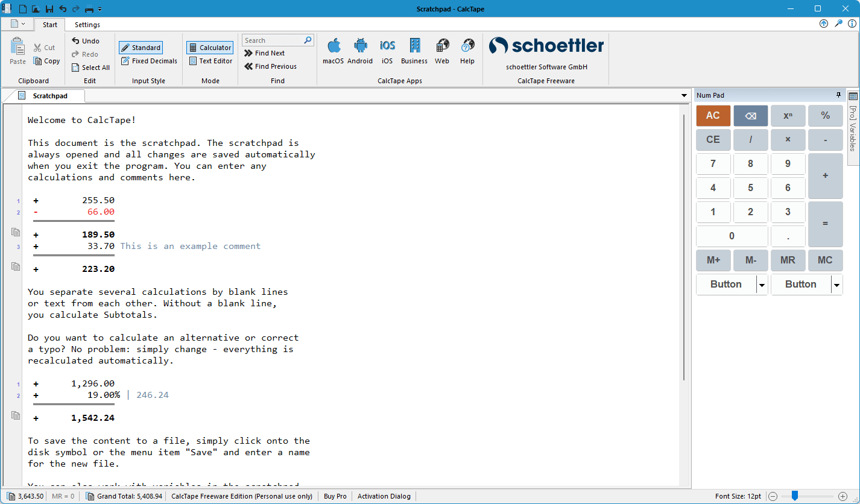Open the document tab list dropdown arrow
This screenshot has width=860, height=504.
684,96
